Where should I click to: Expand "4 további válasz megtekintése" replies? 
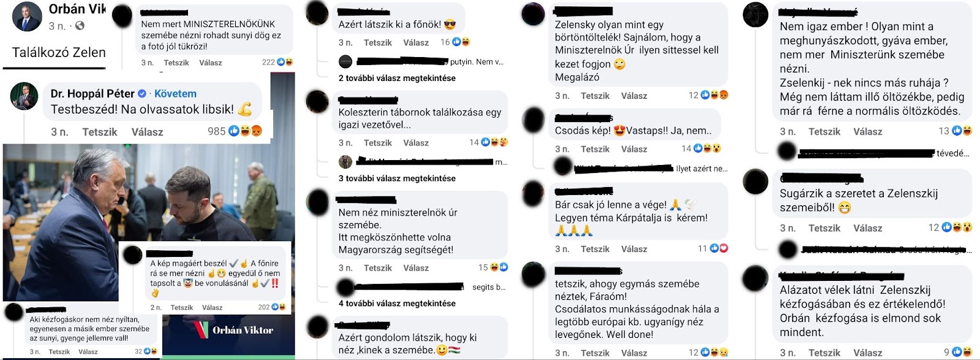click(397, 303)
